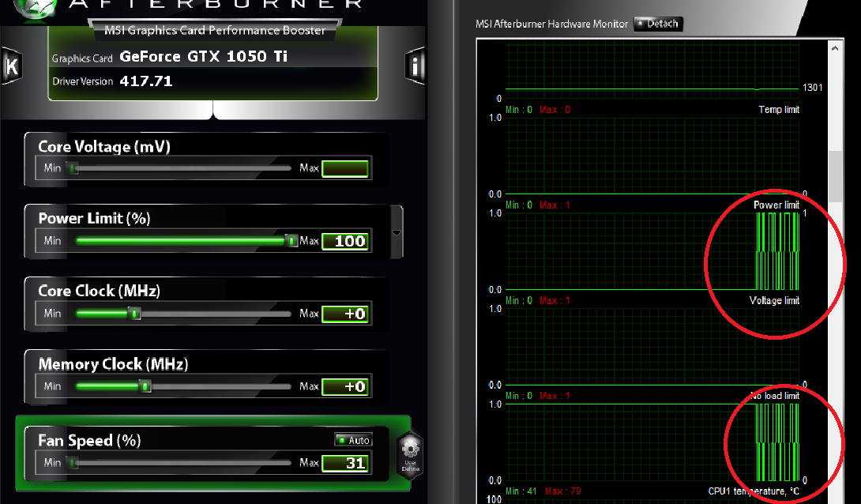Click the Max : 79 reading text
The height and width of the screenshot is (504, 861).
pyautogui.click(x=563, y=491)
